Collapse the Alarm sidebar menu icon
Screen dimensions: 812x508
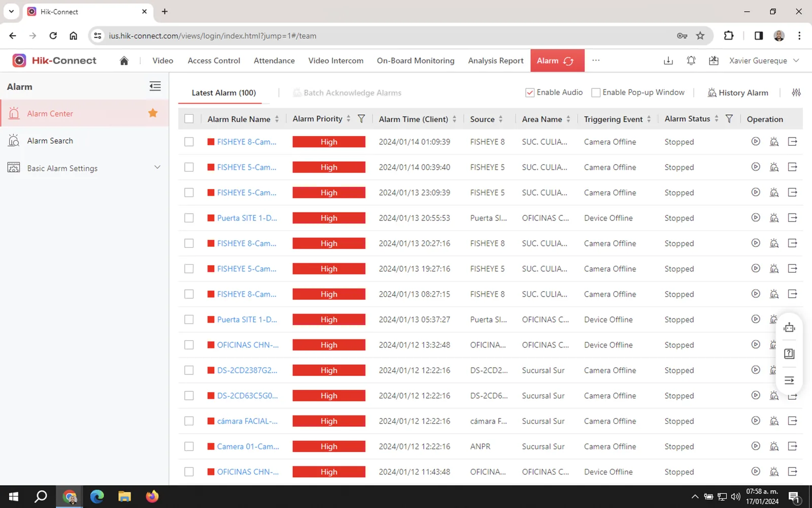[x=155, y=86]
